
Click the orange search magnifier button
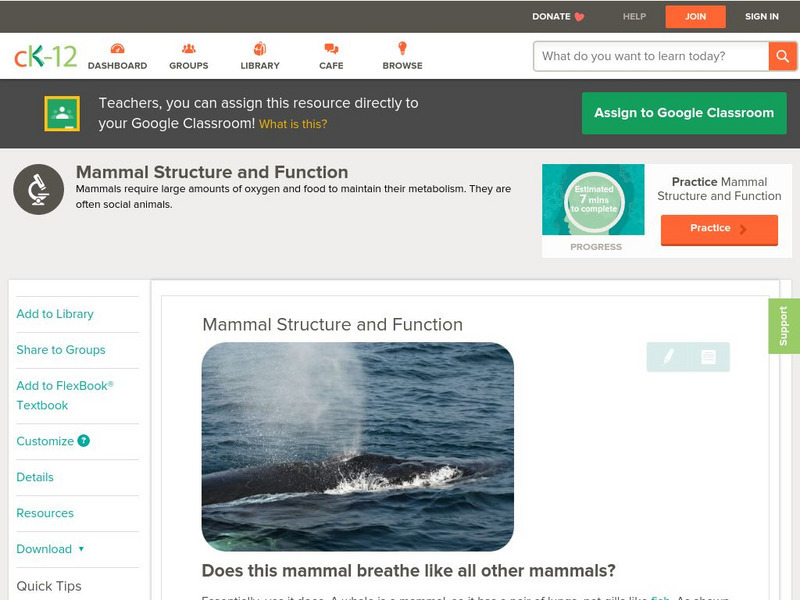point(782,56)
